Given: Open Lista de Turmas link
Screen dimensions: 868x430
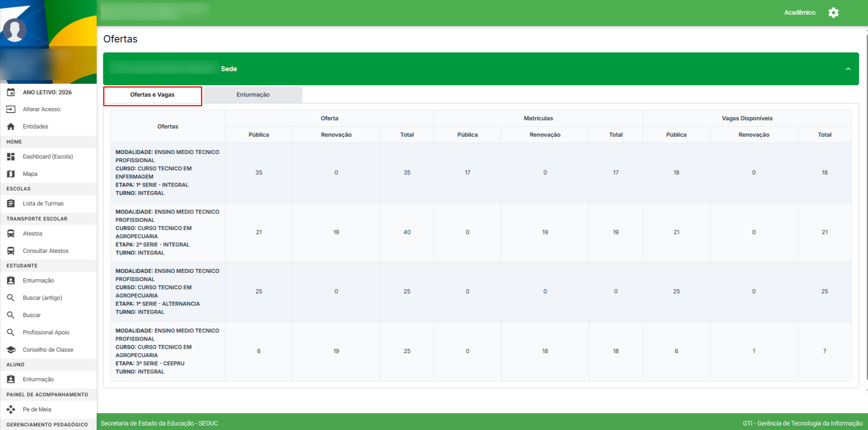Looking at the screenshot, I should (43, 204).
